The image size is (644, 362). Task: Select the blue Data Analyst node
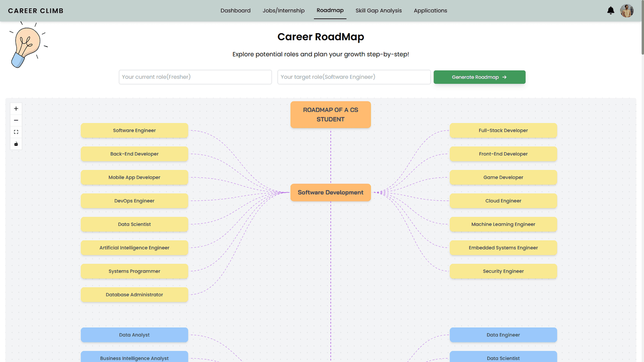[x=135, y=335]
